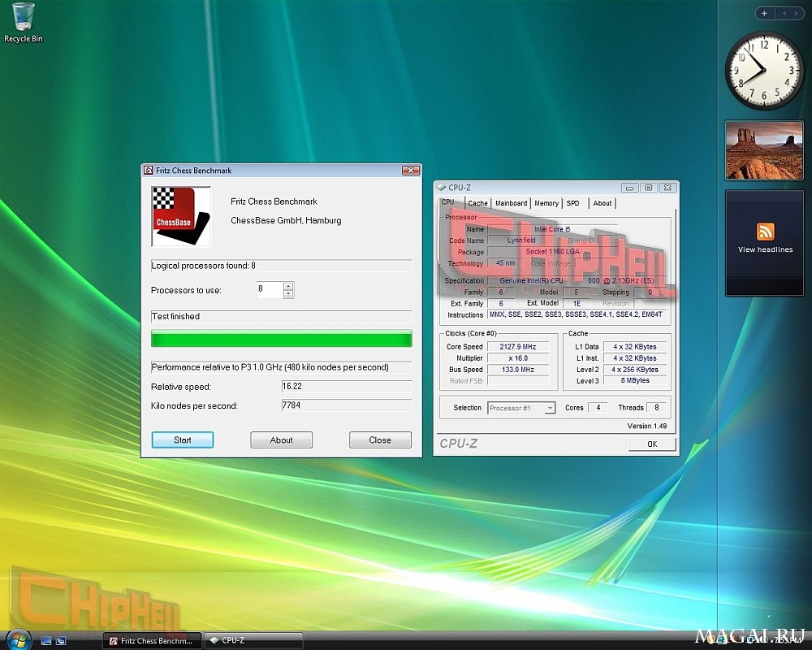Expand the Processor #1 selection dropdown
Image resolution: width=812 pixels, height=650 pixels.
(550, 409)
